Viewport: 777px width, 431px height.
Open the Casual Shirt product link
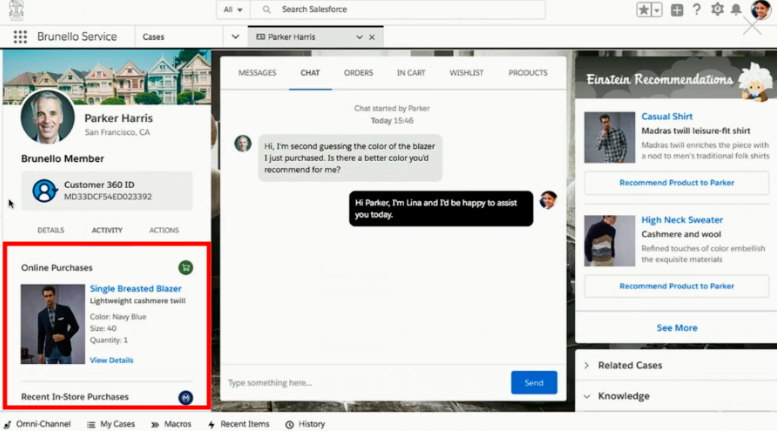point(667,116)
